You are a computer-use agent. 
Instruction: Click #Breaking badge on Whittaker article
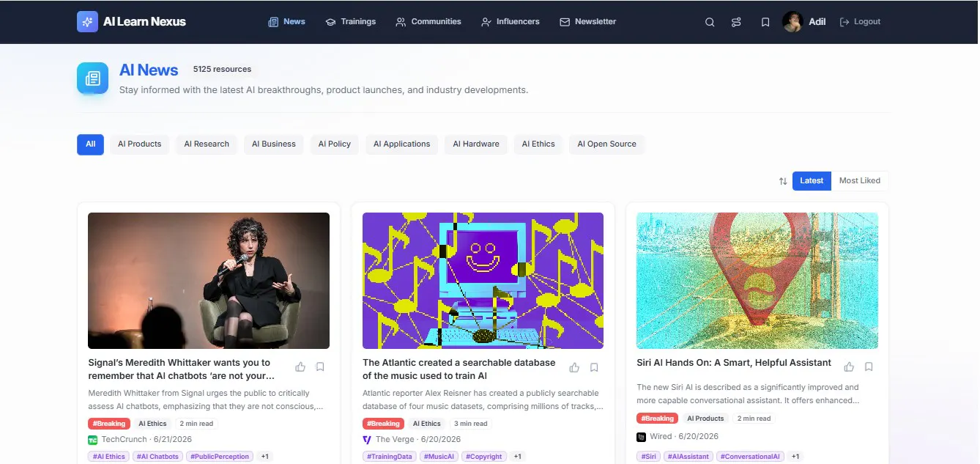(x=109, y=424)
